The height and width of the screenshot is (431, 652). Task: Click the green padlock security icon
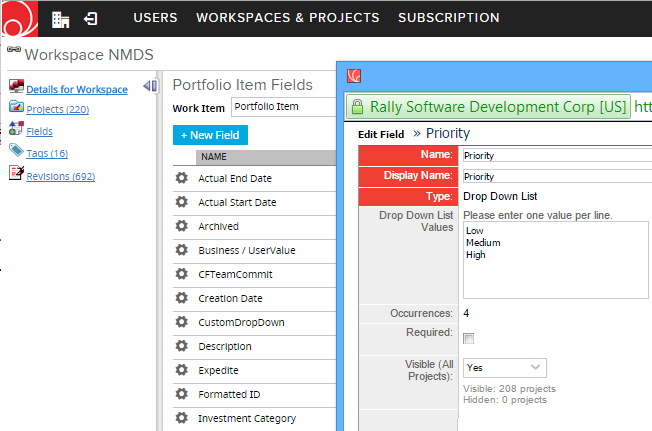point(357,107)
